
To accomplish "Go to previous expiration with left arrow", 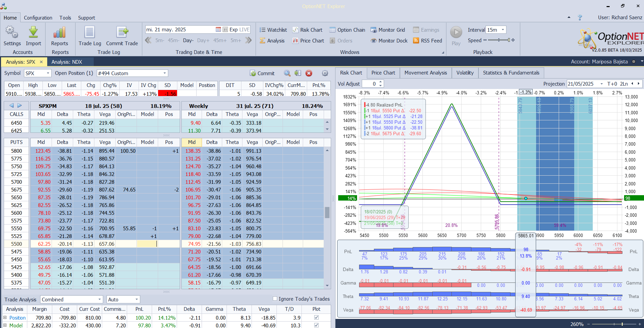I will click(11, 106).
